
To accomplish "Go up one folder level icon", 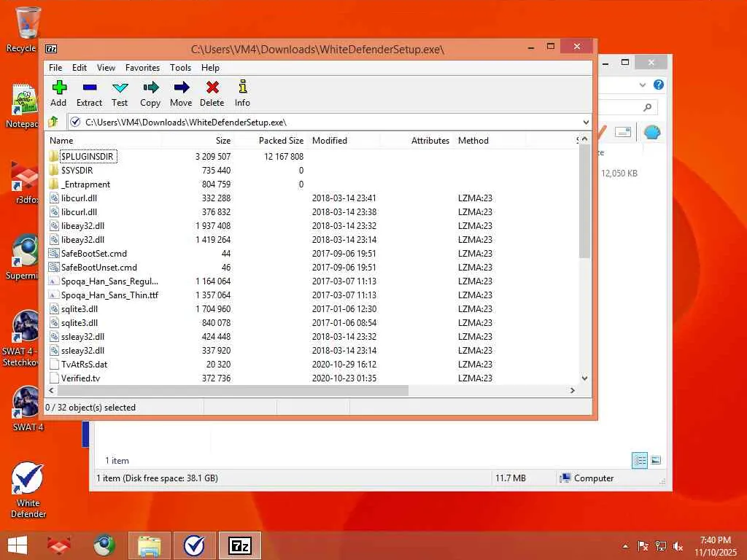I will coord(53,122).
